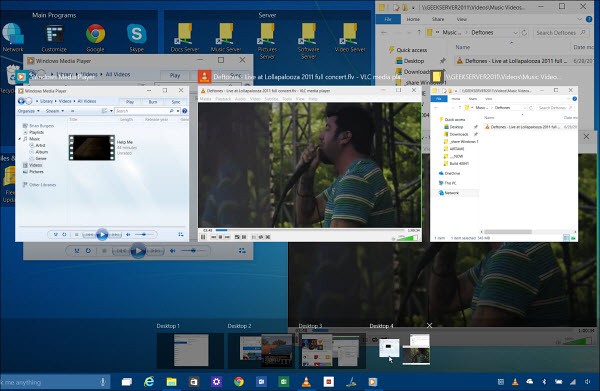Click the Bluetooth tray icon

544,381
